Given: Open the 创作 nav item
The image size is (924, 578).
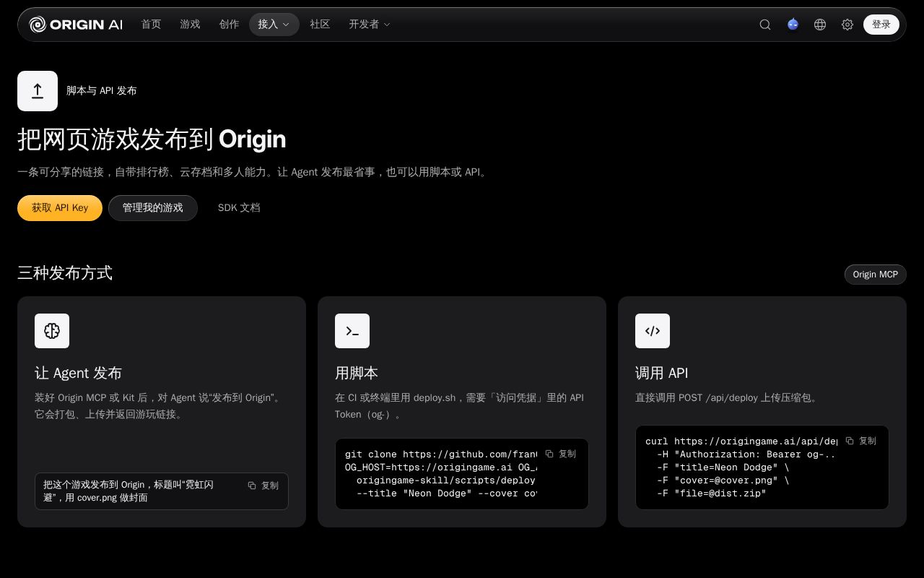Looking at the screenshot, I should tap(229, 25).
